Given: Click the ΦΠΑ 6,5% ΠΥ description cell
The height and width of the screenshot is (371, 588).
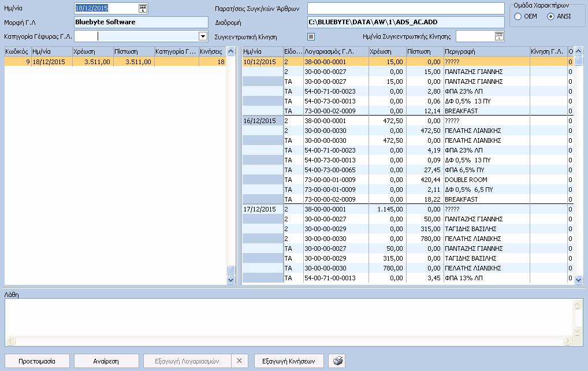Looking at the screenshot, I should tap(487, 170).
